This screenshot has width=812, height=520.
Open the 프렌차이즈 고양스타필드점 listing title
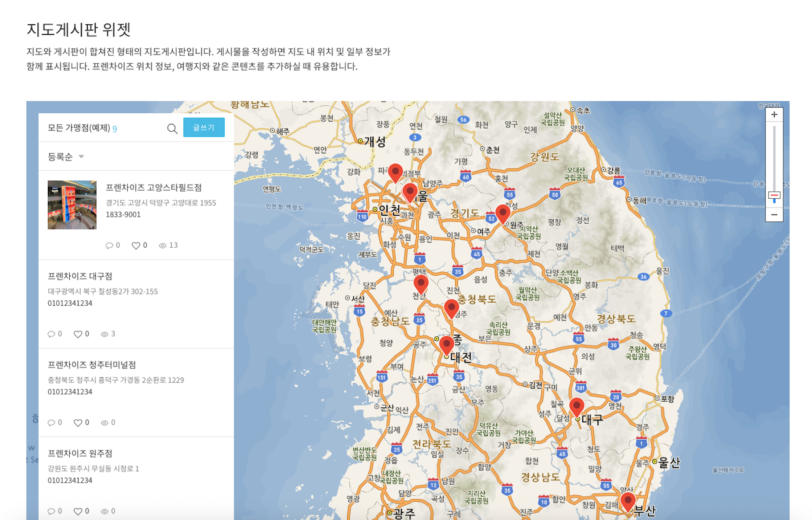(153, 187)
